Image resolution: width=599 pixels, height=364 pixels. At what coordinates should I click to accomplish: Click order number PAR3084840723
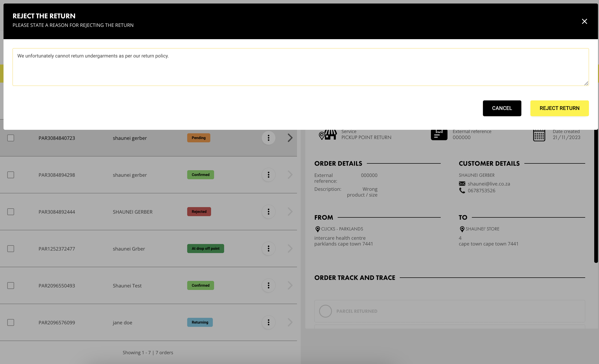point(57,138)
